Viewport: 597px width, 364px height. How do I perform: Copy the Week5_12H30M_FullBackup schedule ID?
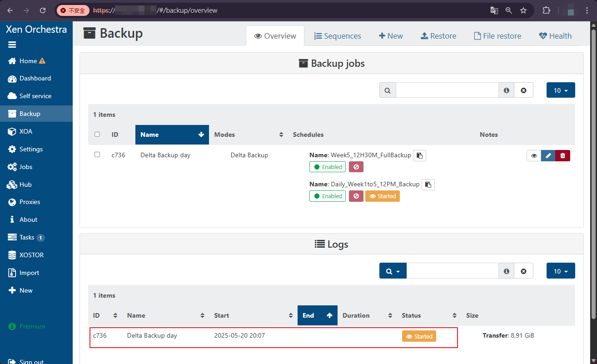[x=420, y=155]
